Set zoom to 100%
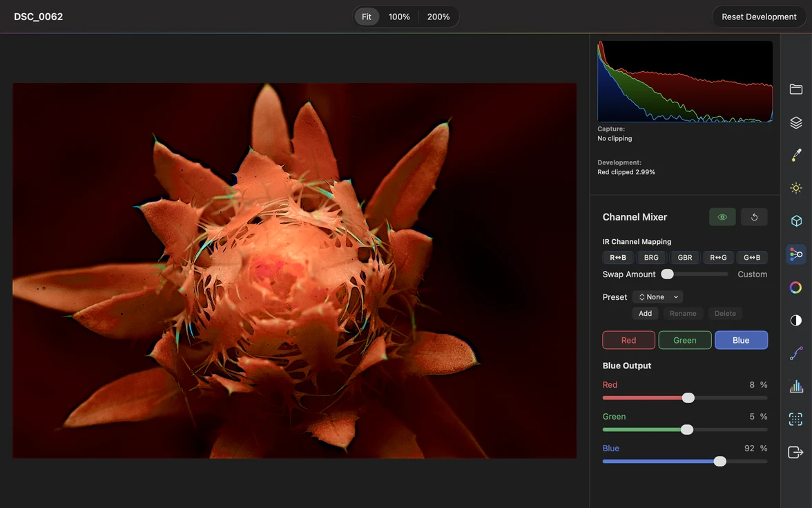812x508 pixels. coord(399,17)
